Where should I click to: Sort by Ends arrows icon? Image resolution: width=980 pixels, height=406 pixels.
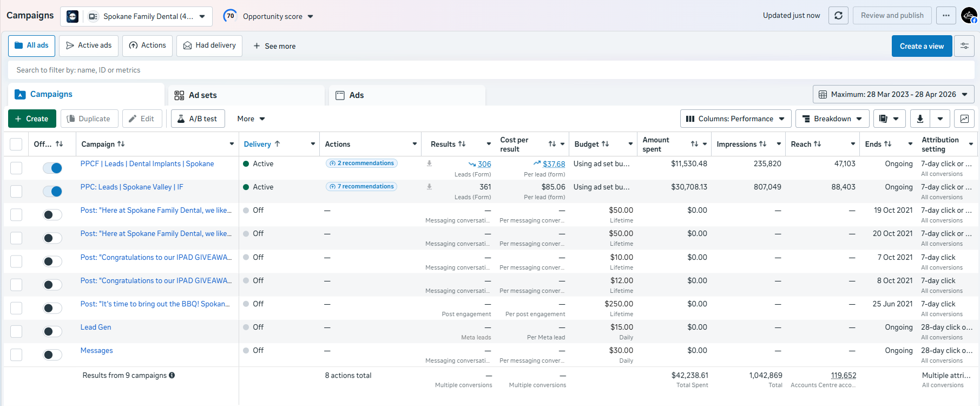pyautogui.click(x=888, y=144)
